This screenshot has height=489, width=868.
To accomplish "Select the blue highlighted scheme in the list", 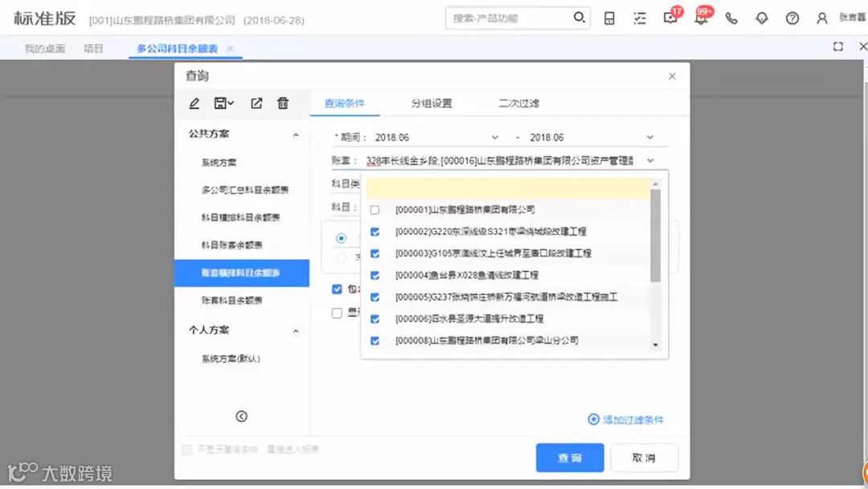I will [241, 273].
